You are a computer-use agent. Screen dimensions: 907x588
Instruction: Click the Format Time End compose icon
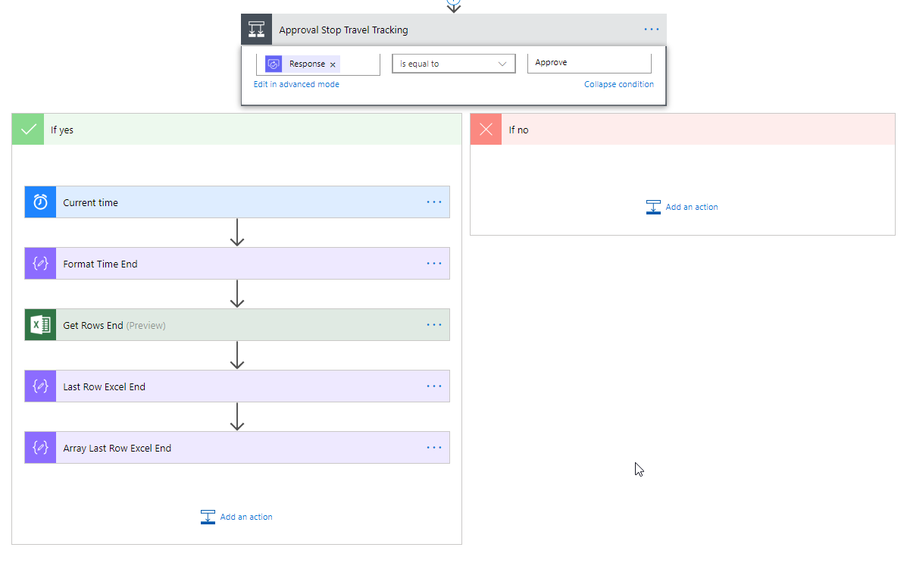tap(40, 264)
